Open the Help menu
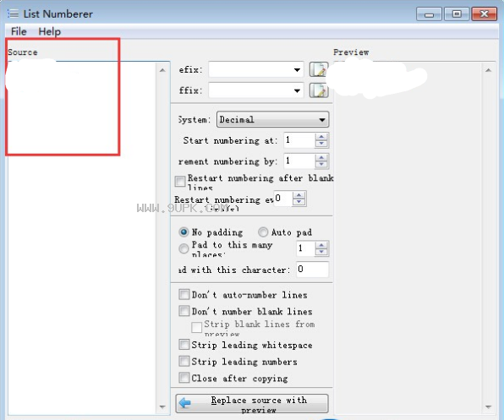This screenshot has height=420, width=504. coord(49,31)
